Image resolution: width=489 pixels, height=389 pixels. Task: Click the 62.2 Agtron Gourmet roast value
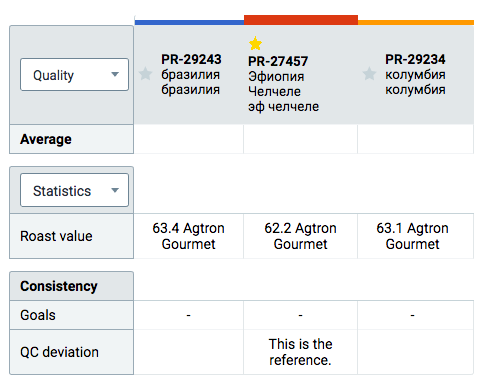click(x=300, y=236)
